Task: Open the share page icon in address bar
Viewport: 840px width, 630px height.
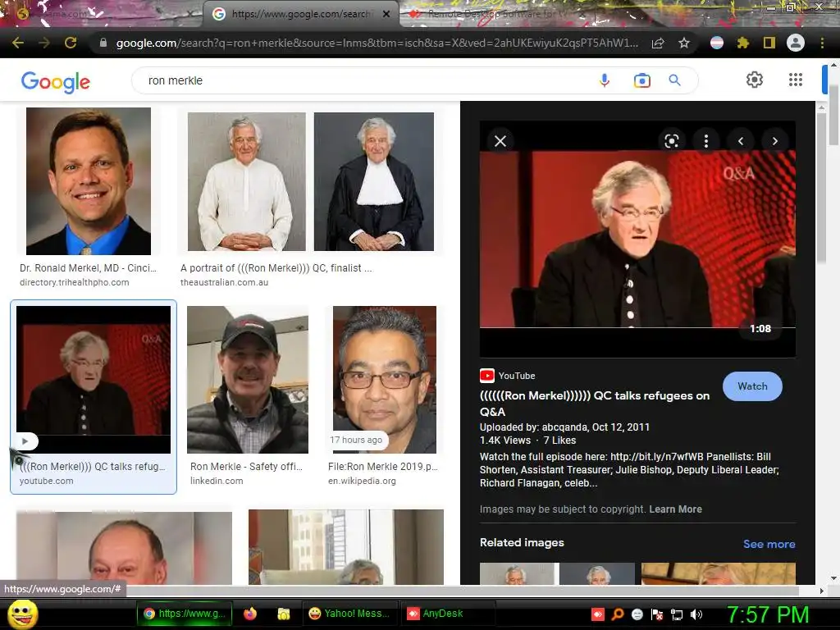Action: tap(658, 43)
